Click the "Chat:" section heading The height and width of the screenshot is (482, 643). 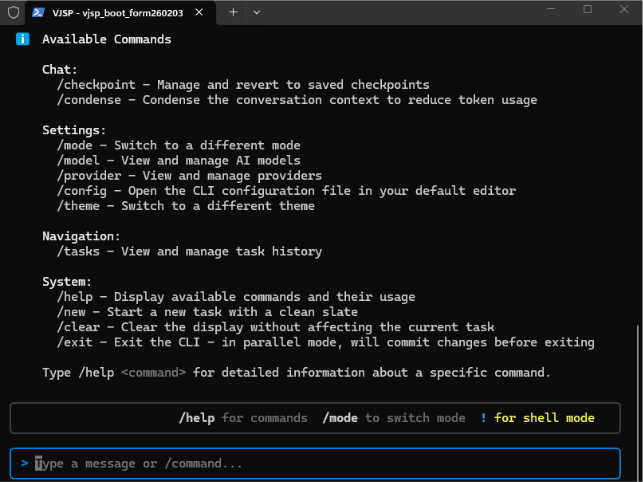tap(59, 70)
